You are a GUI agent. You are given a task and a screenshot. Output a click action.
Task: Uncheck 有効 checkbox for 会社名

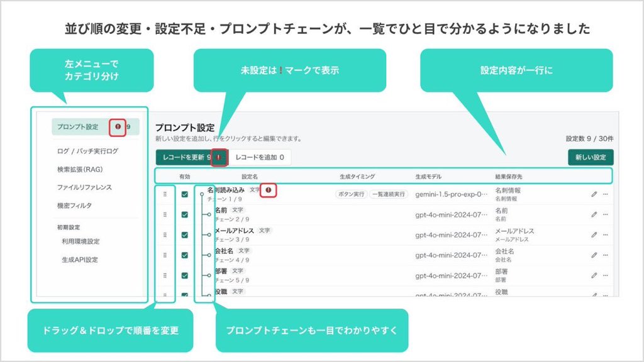185,255
